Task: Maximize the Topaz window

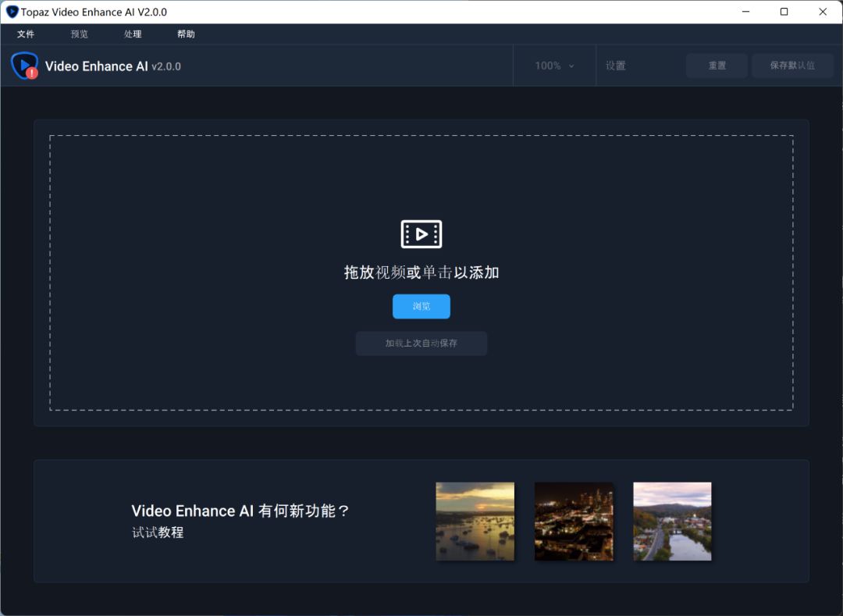Action: tap(784, 12)
